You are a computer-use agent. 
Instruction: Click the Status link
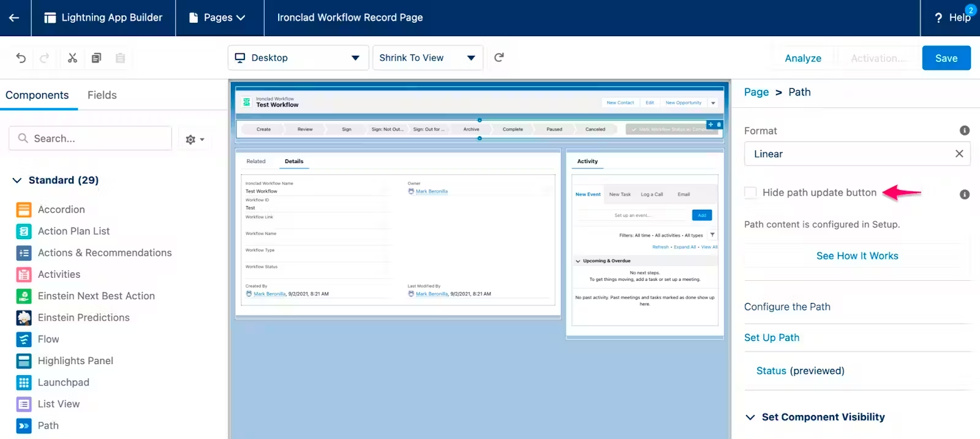771,371
